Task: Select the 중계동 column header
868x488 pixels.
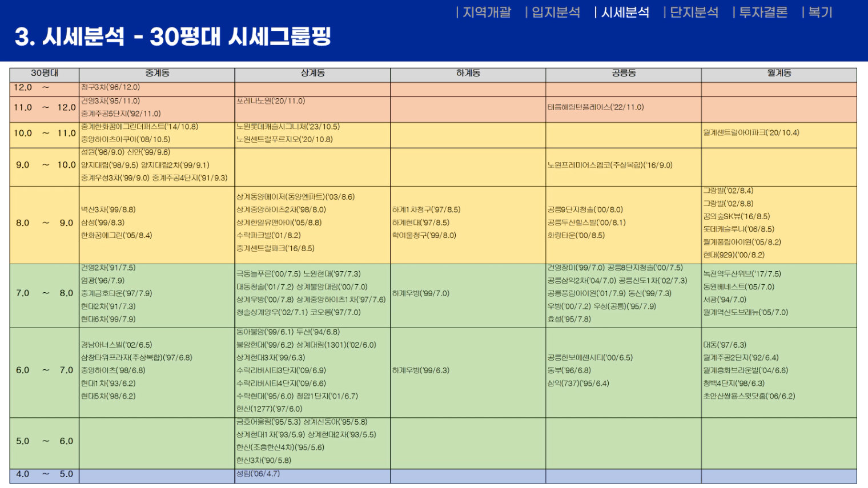Action: [157, 74]
